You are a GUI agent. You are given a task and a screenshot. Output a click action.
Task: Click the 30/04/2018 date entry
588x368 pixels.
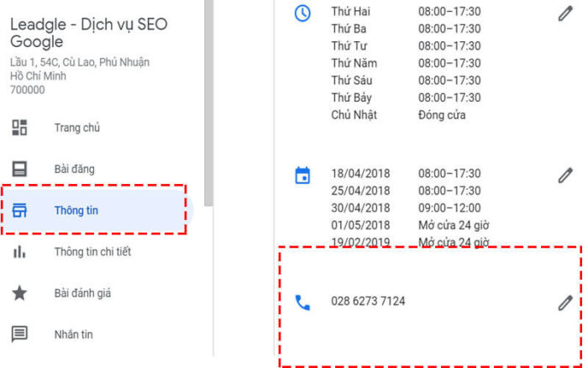point(360,208)
